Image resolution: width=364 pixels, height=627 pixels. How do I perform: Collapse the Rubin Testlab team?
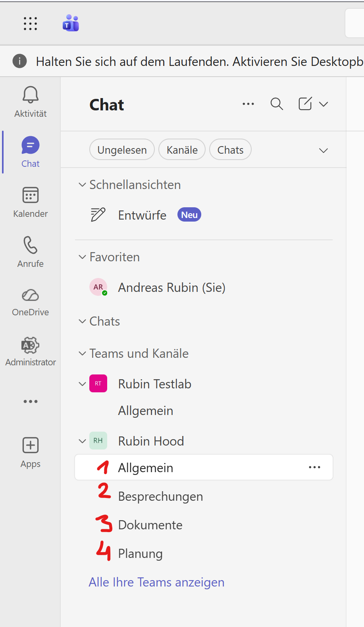point(82,384)
